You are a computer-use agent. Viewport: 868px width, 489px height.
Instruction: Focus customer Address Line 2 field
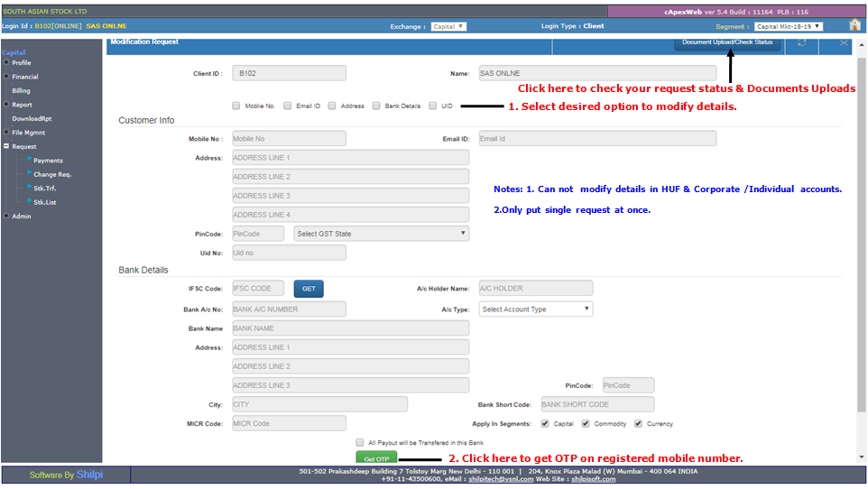350,177
